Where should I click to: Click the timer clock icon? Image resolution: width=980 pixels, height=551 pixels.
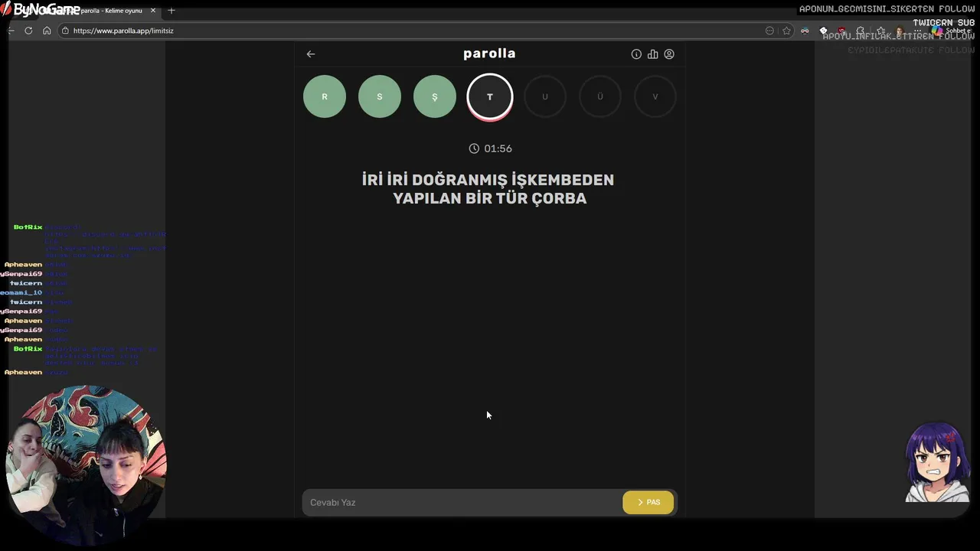point(474,148)
